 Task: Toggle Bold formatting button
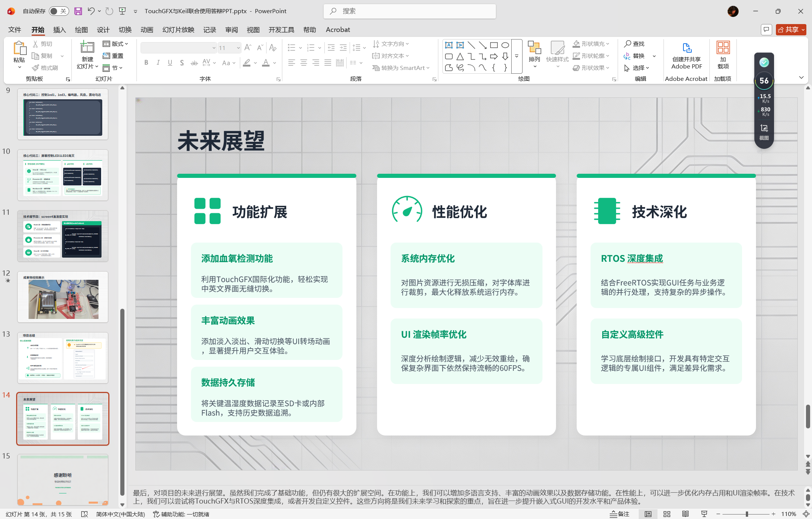146,63
